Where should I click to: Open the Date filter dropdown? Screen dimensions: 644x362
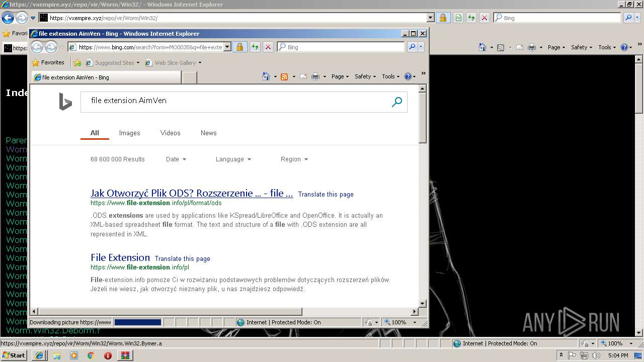click(x=176, y=159)
